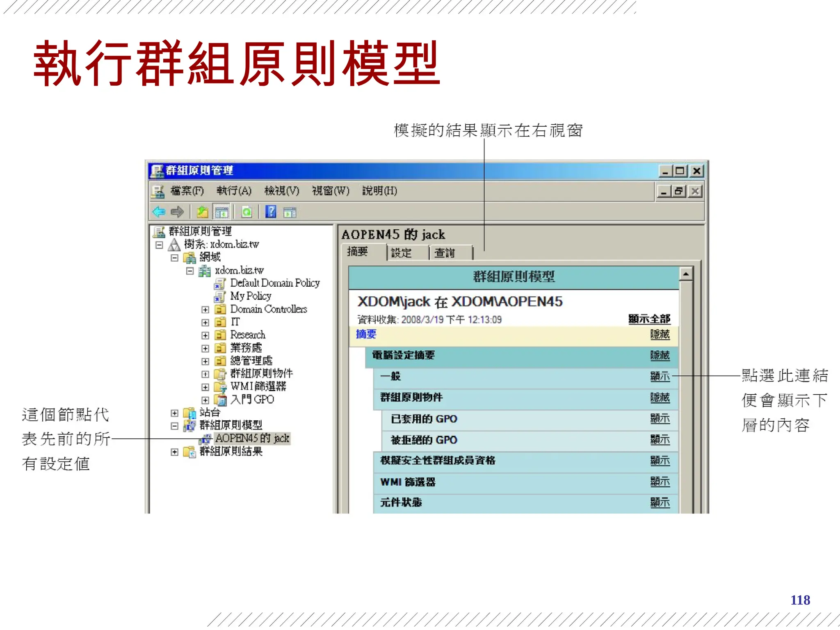Collapse the 群組原則模型 tree node
840x630 pixels.
pyautogui.click(x=174, y=426)
